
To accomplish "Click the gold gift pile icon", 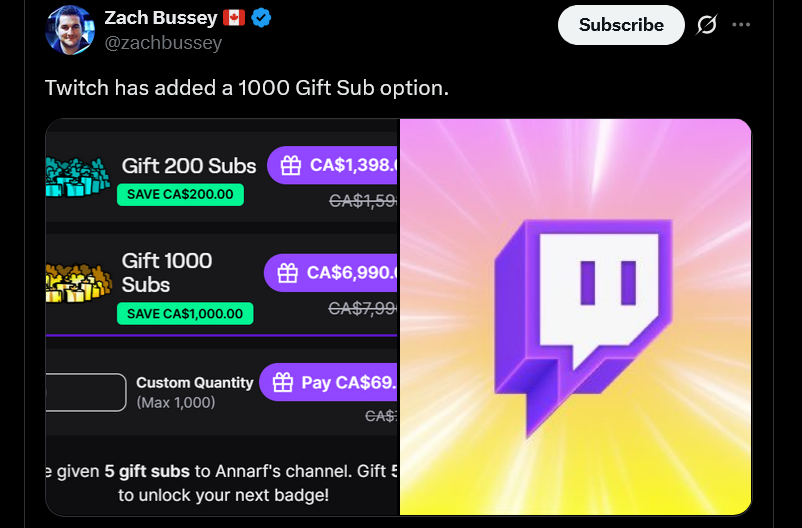I will point(78,283).
